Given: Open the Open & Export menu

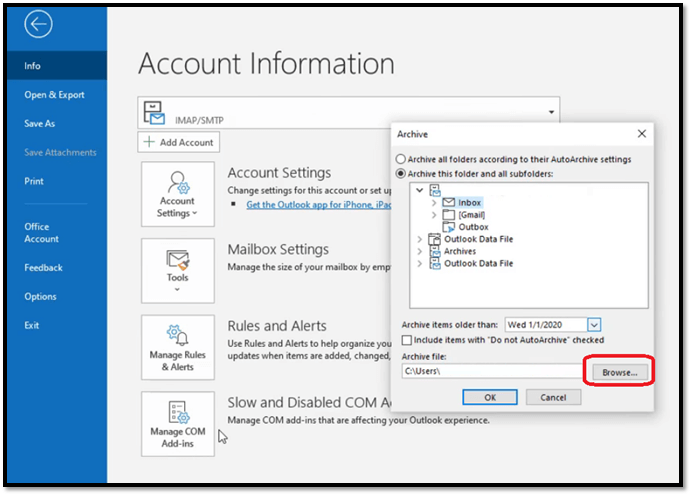Looking at the screenshot, I should [54, 95].
